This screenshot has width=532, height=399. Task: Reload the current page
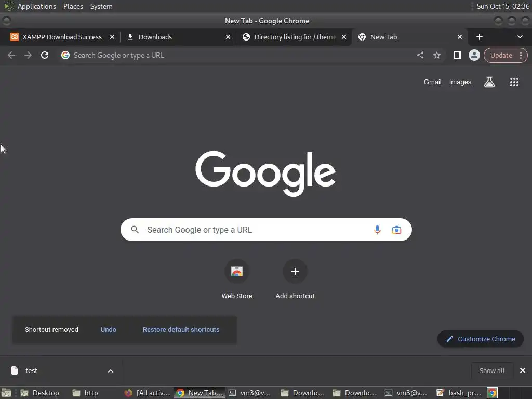[x=45, y=55]
